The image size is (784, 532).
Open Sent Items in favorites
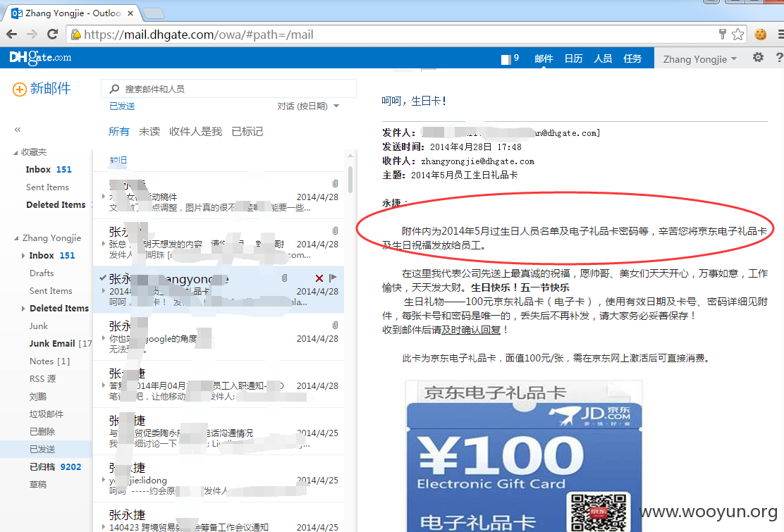47,187
